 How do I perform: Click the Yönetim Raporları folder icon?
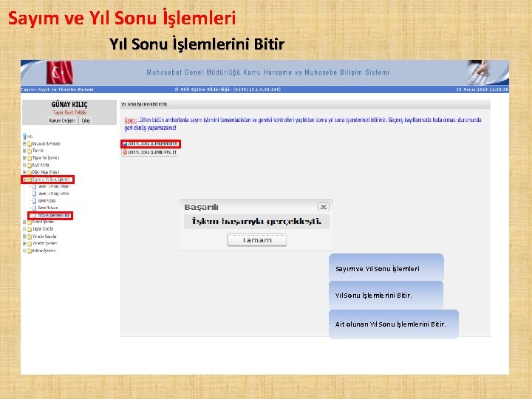[30, 236]
